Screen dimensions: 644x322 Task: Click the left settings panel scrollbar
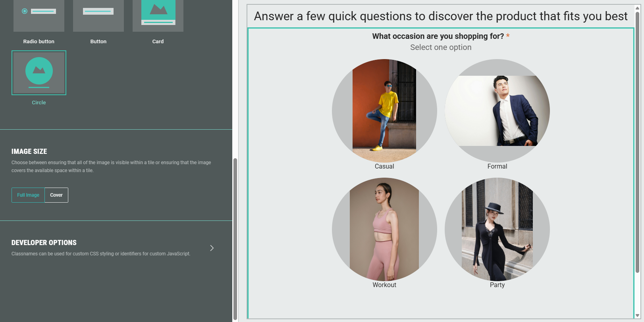coord(235,238)
